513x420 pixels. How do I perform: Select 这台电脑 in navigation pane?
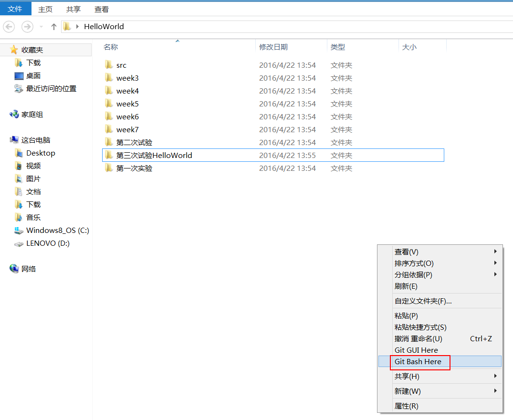tap(35, 140)
